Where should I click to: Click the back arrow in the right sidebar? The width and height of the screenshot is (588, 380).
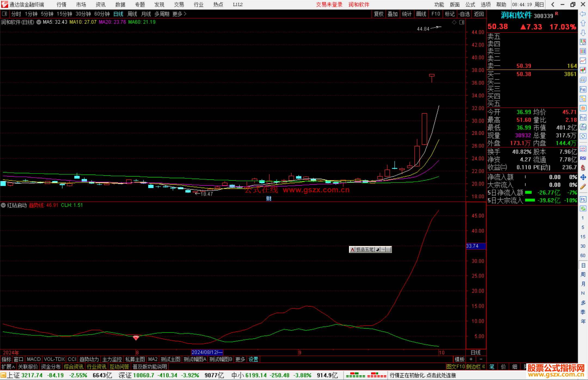tap(583, 14)
